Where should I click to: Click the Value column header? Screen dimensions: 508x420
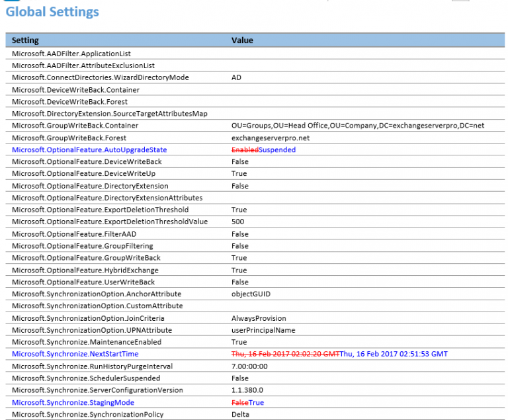[242, 40]
